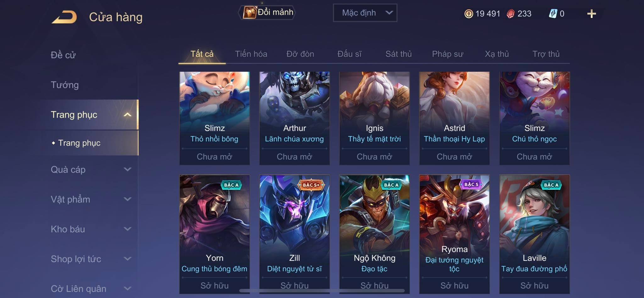The width and height of the screenshot is (644, 298).
Task: Tap the red ruby gem icon
Action: click(x=511, y=14)
